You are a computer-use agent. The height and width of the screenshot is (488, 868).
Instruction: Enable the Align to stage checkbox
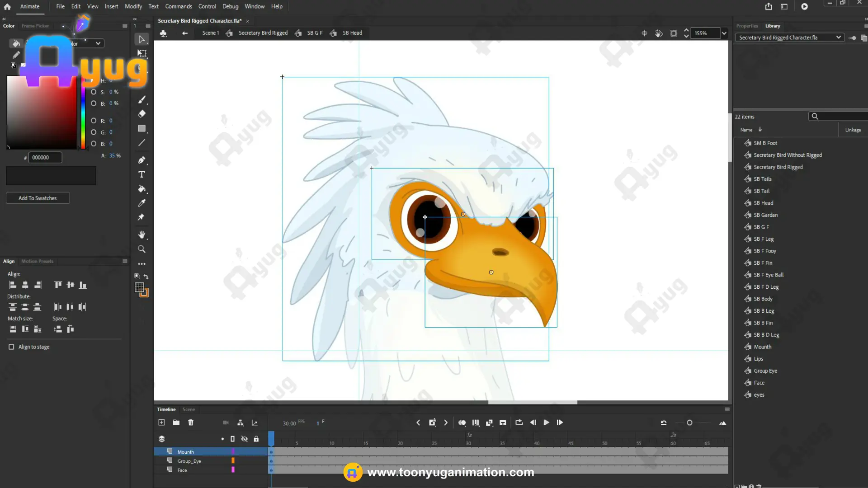pos(11,347)
